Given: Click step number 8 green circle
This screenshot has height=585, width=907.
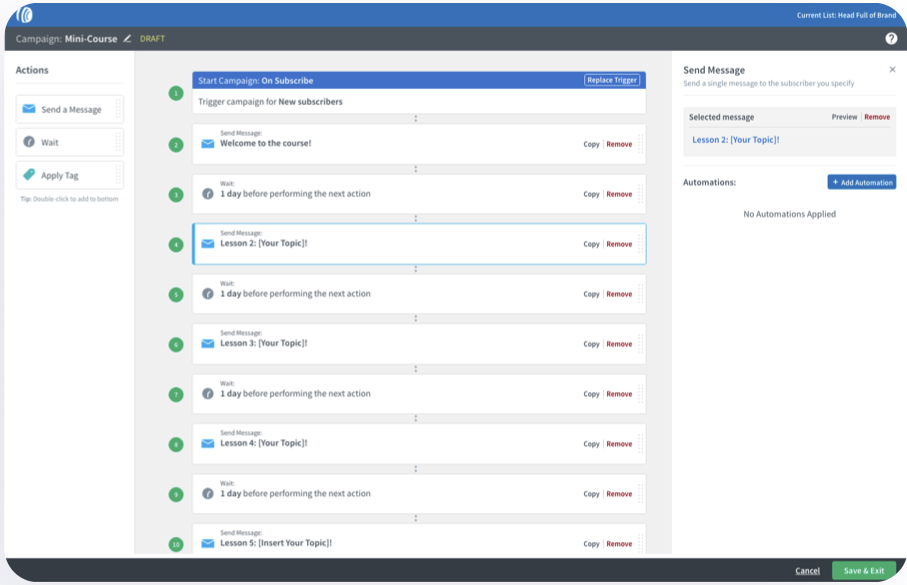Looking at the screenshot, I should point(176,444).
